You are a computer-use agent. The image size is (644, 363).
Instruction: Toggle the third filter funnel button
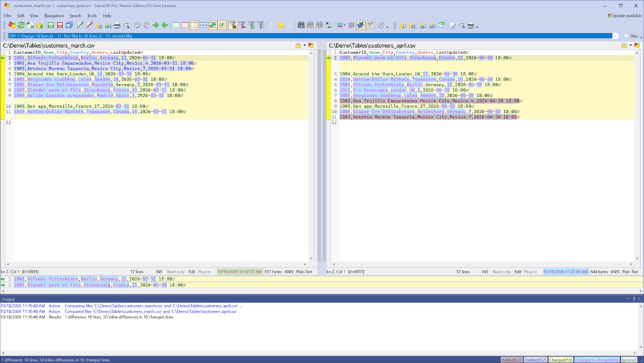click(251, 26)
